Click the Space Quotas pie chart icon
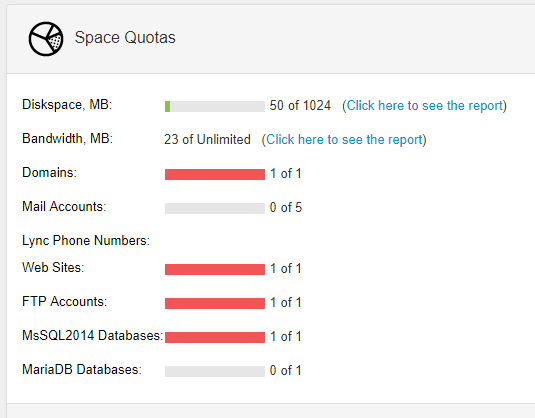 coord(46,39)
